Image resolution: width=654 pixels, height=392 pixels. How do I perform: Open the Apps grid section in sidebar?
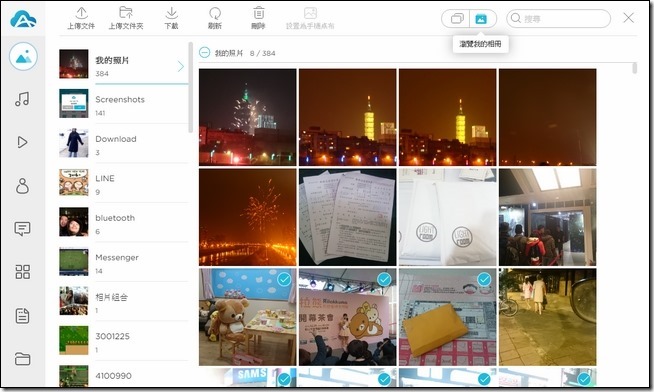(23, 272)
